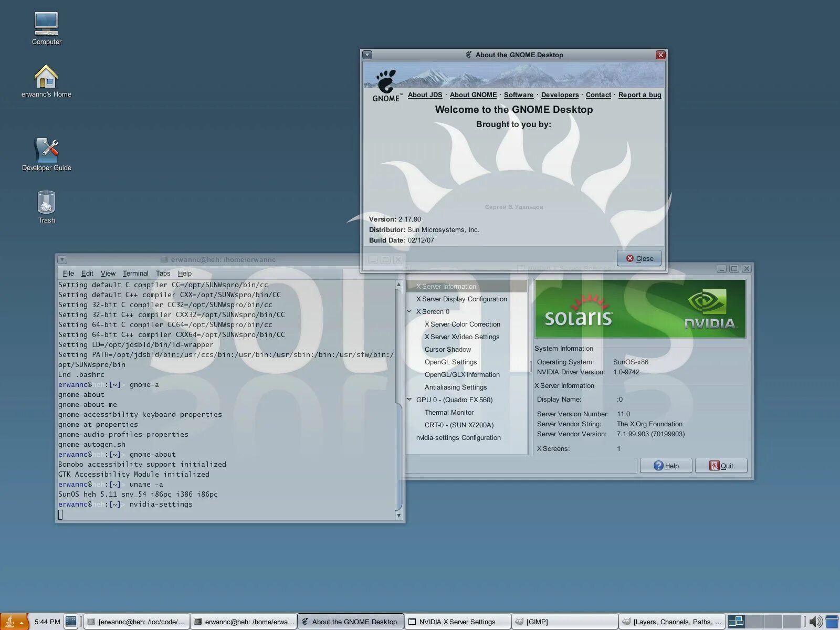The image size is (840, 630).
Task: Open the terminal Tabs menu
Action: point(163,273)
